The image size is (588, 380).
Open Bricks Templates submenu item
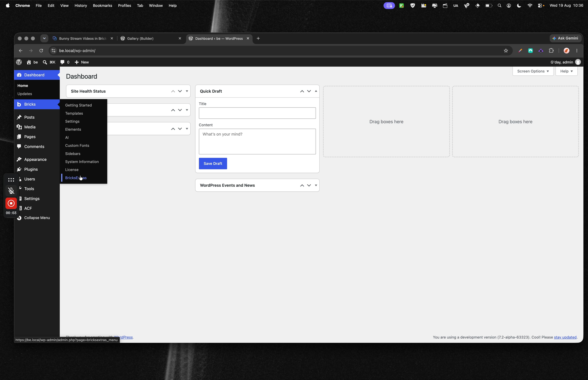[x=74, y=113]
